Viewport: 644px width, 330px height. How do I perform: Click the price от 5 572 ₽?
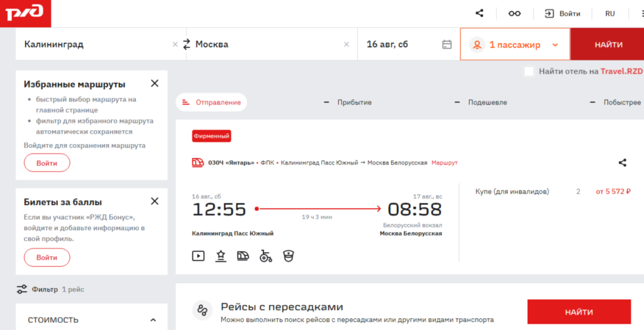pyautogui.click(x=613, y=191)
